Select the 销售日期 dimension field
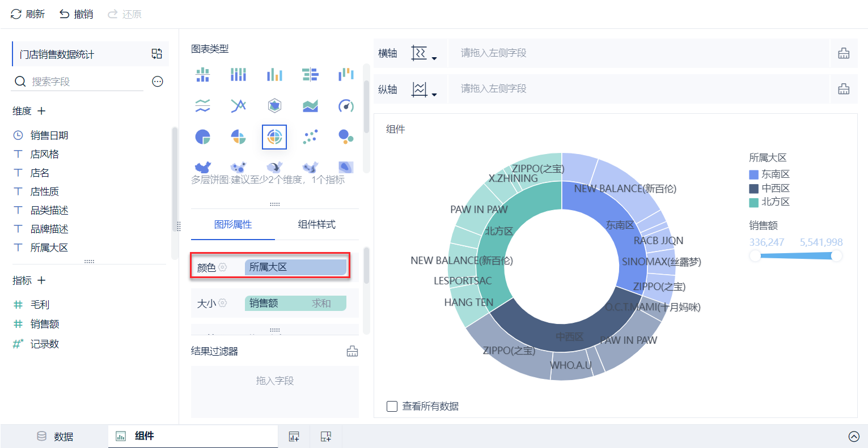868x448 pixels. pyautogui.click(x=49, y=135)
